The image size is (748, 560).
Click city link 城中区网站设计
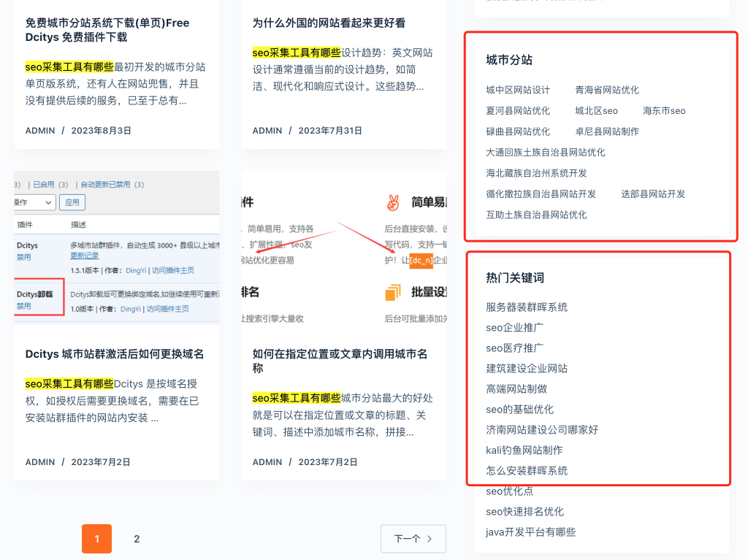coord(518,90)
